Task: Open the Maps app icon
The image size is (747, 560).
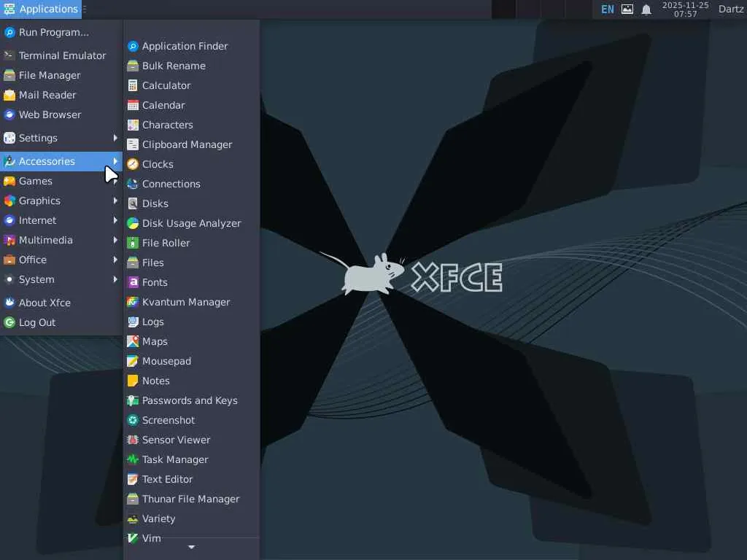Action: pyautogui.click(x=133, y=341)
